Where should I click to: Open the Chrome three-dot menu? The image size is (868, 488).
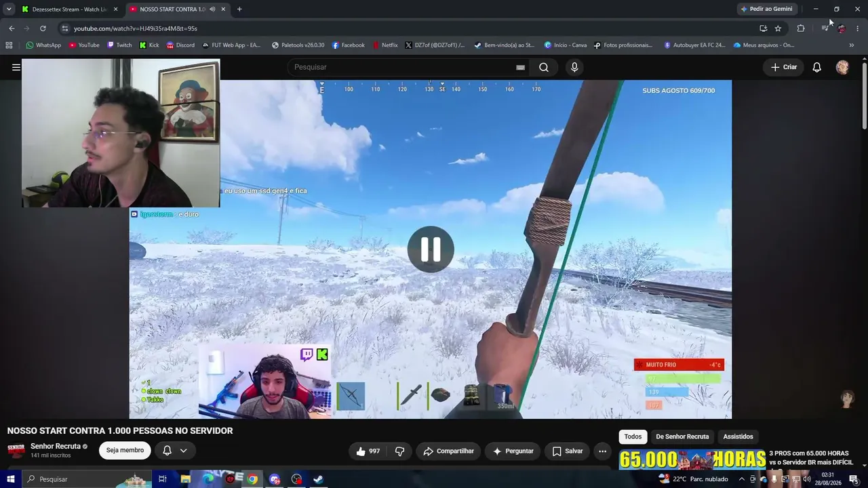[858, 28]
